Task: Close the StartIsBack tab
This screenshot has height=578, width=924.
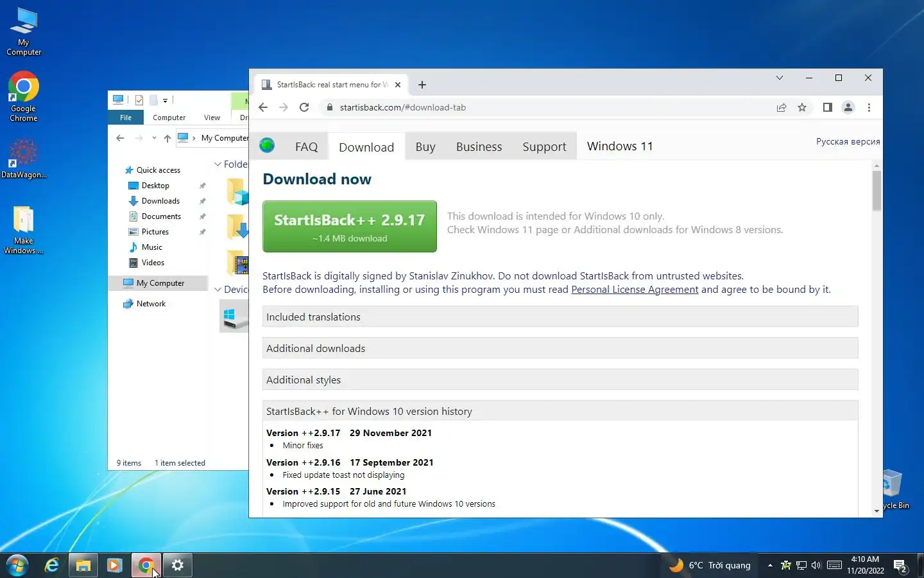Action: (x=398, y=84)
